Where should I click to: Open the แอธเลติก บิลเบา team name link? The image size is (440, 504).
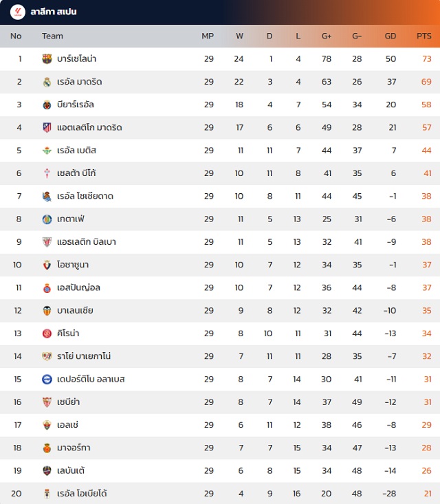[87, 241]
